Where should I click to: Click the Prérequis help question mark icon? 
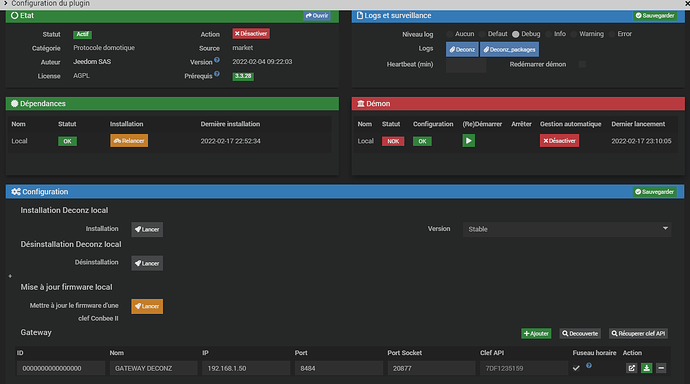point(217,74)
